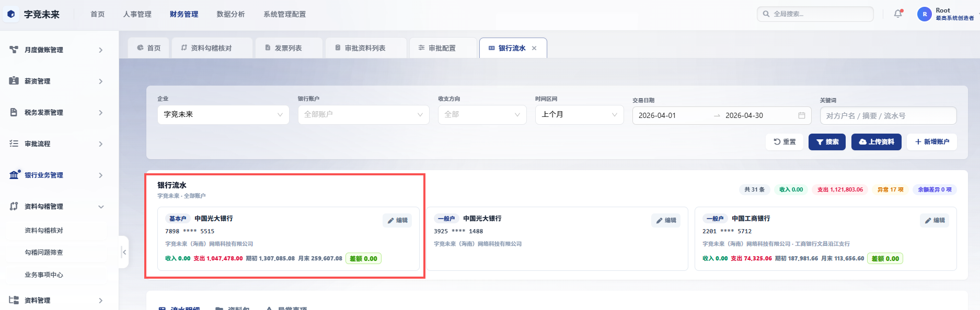
Task: Click the 银行业务管理 bank icon
Action: (14, 175)
